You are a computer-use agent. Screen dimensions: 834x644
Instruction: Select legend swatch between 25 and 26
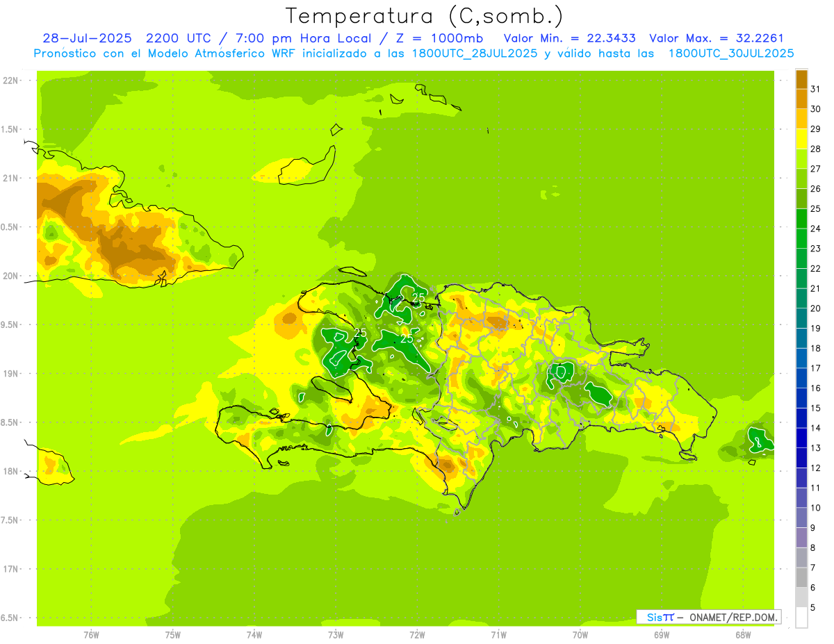pos(801,199)
